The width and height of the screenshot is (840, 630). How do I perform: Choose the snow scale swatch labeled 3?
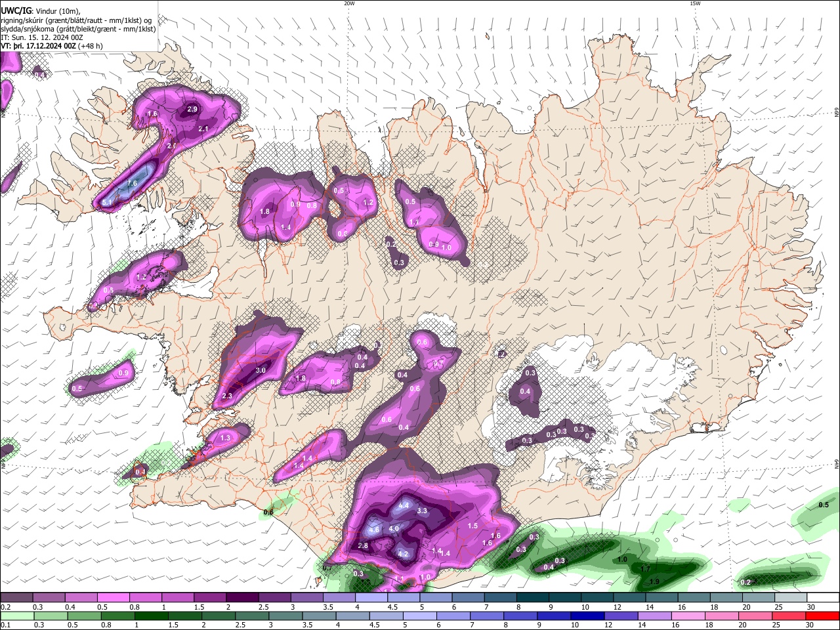[306, 598]
